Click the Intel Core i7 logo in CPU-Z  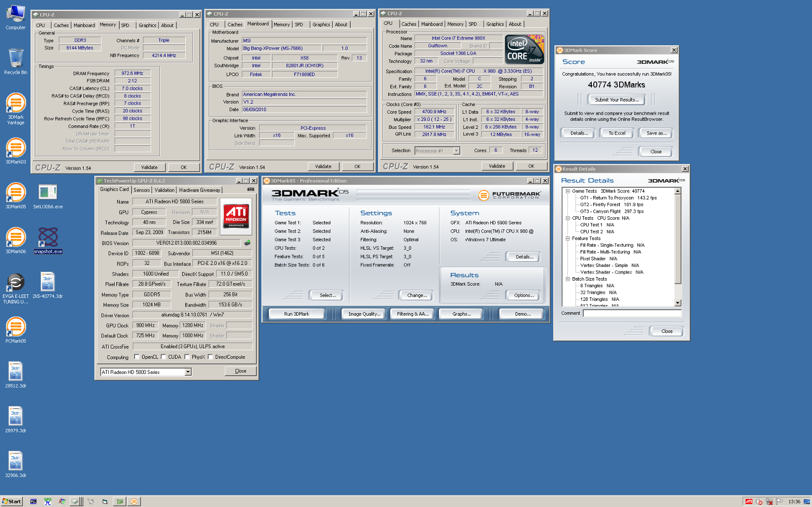[525, 49]
